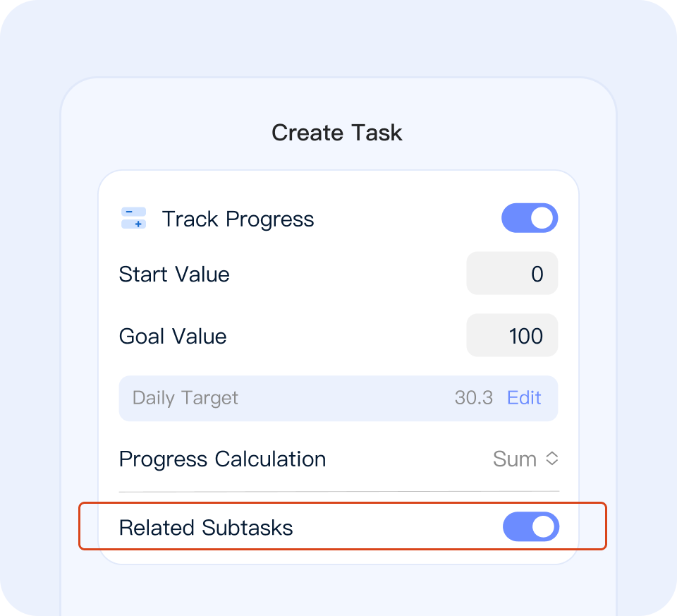Click the Track Progress label
The height and width of the screenshot is (616, 677).
coord(238,219)
